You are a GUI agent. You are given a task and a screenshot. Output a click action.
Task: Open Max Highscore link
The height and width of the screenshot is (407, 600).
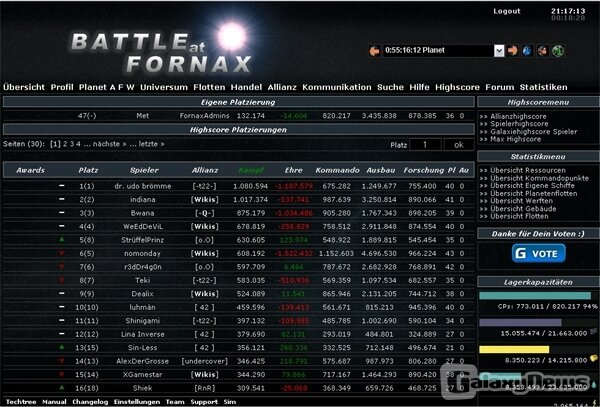point(516,139)
